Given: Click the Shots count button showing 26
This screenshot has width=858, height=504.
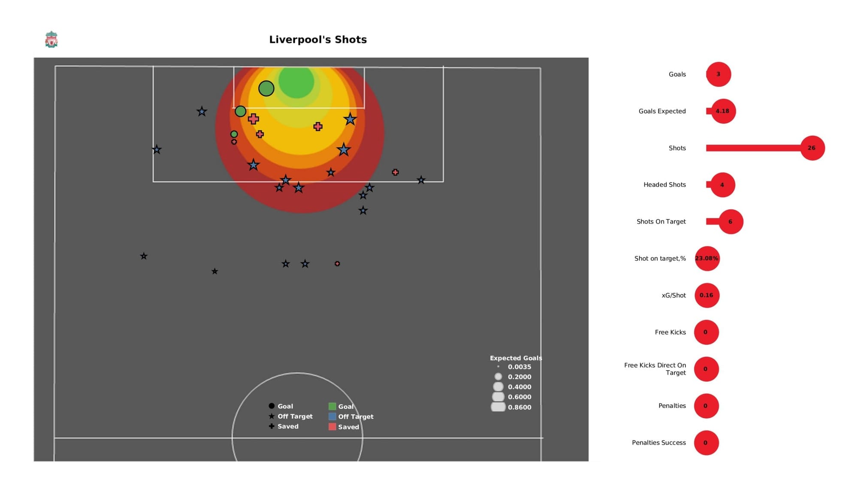Looking at the screenshot, I should pos(811,148).
